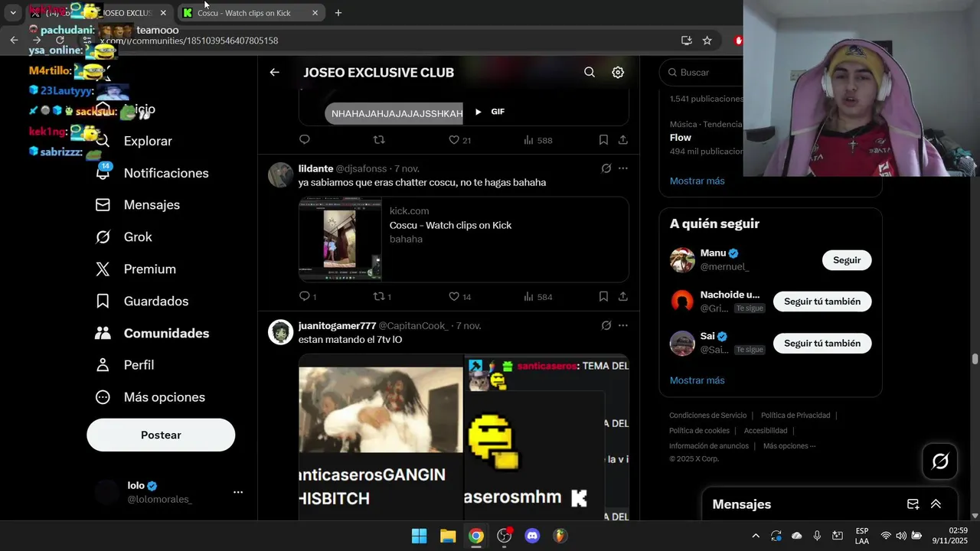View stats showing 584 views
Screen dimensions: 980x551
click(537, 296)
